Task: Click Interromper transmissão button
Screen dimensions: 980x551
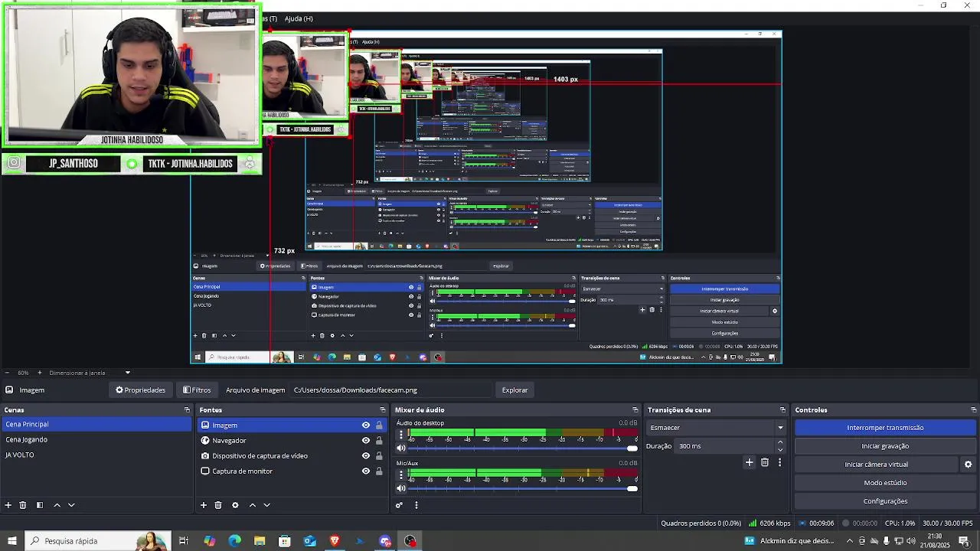Action: [x=885, y=428]
